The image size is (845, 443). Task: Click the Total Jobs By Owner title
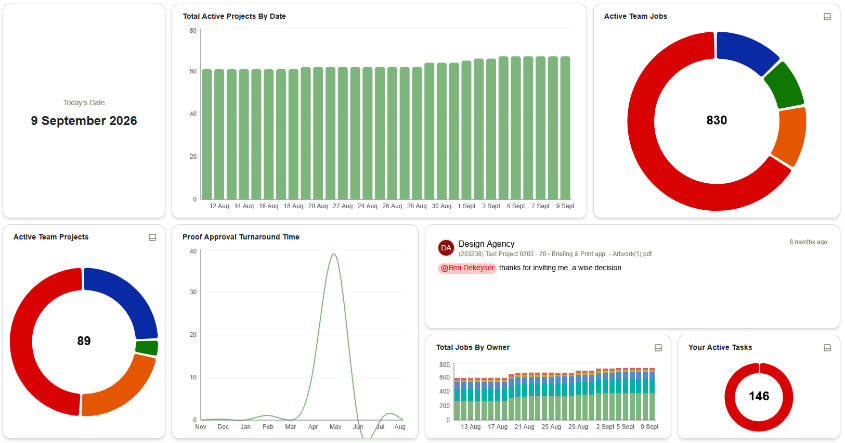pyautogui.click(x=473, y=348)
